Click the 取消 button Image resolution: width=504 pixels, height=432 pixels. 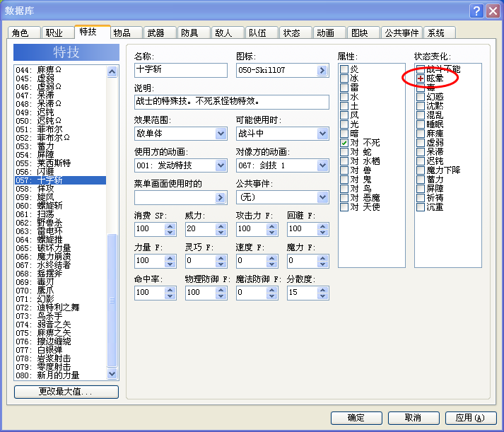point(414,418)
